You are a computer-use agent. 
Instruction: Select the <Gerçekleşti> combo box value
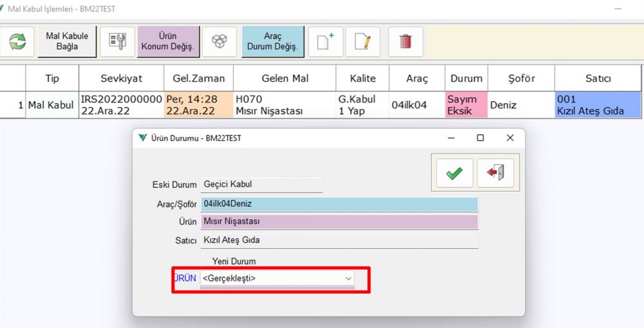click(x=270, y=278)
